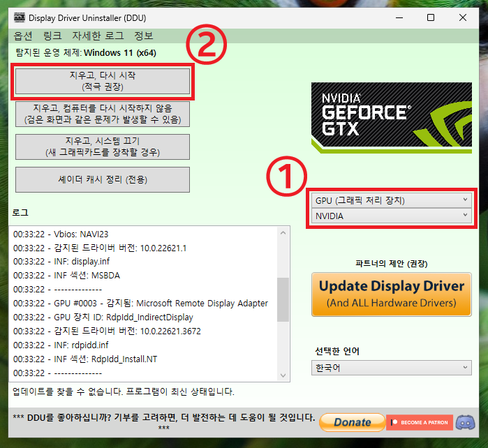Click the NVIDIA GeForce GTX logo

coord(392,118)
